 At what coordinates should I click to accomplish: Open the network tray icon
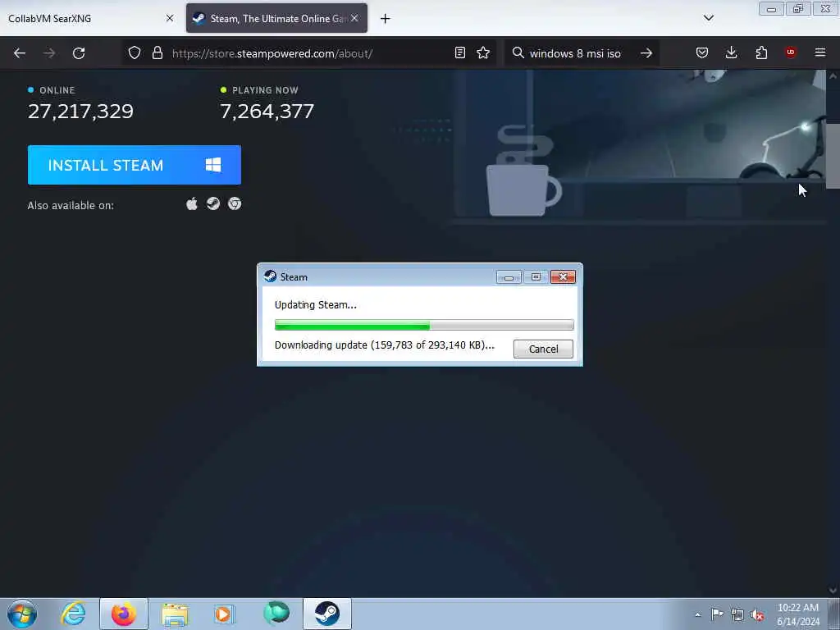click(737, 615)
